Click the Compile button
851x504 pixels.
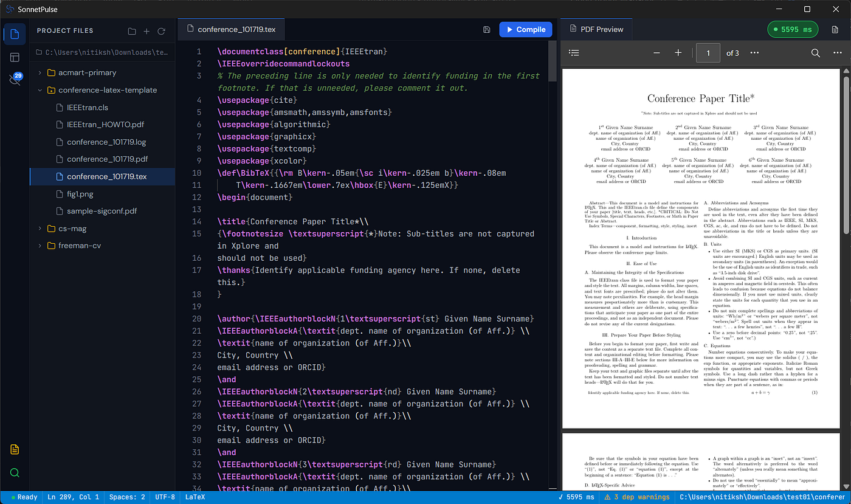526,29
